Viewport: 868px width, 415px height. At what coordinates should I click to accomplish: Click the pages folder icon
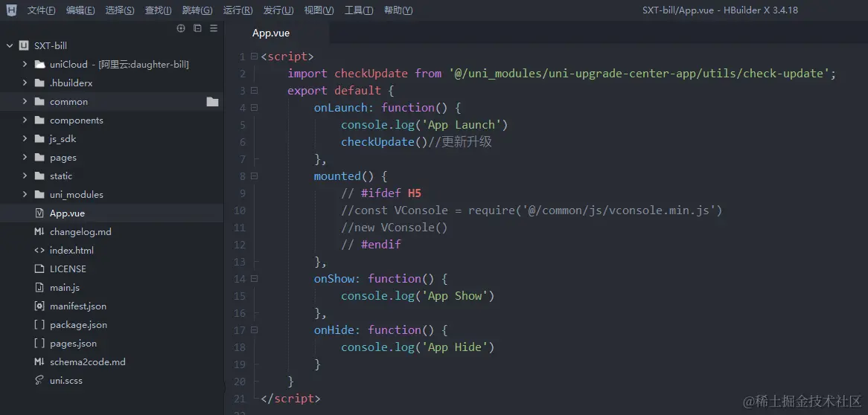pos(39,157)
